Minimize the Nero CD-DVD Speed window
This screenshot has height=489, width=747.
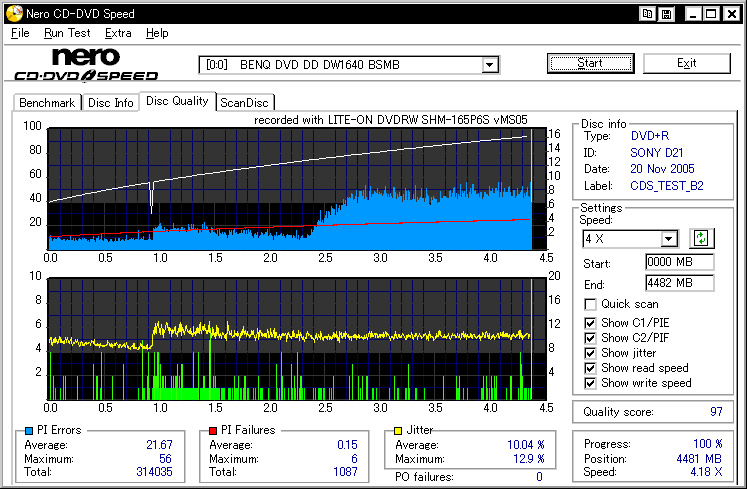coord(691,14)
